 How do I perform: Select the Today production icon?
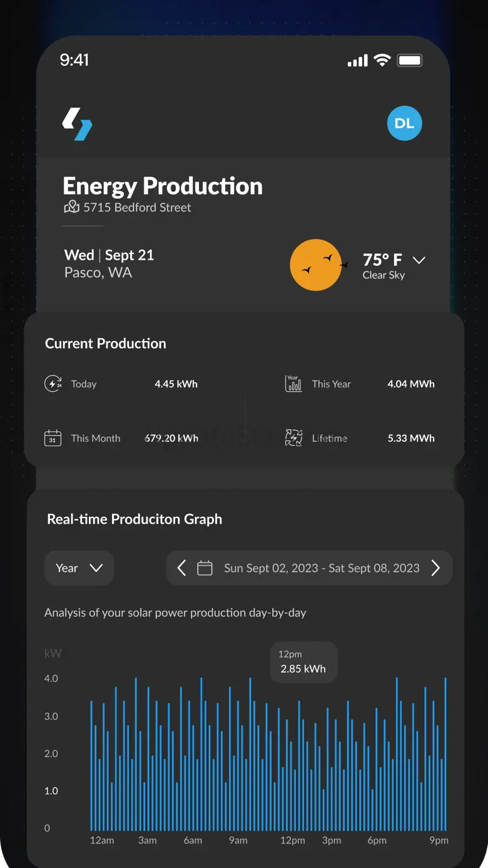pos(53,384)
